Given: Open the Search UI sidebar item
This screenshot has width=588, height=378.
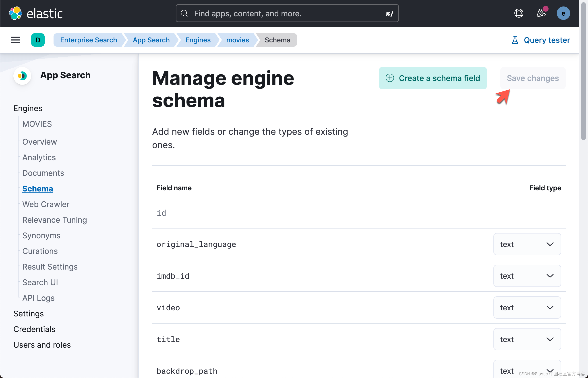Looking at the screenshot, I should click(x=40, y=282).
